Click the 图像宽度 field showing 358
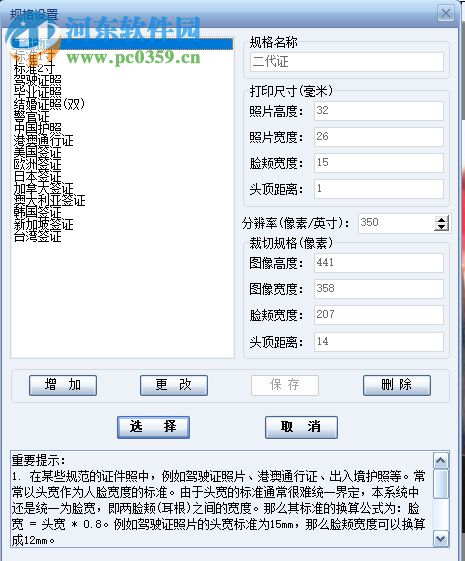 tap(379, 289)
